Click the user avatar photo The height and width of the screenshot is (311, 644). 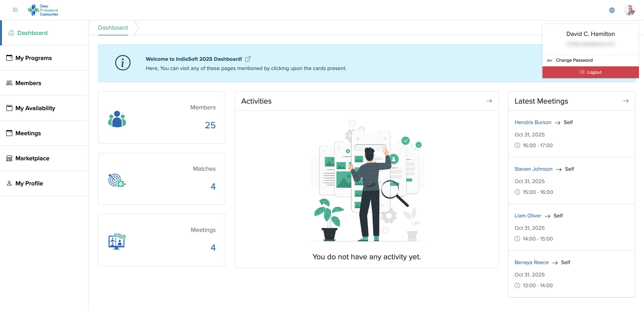pos(630,10)
